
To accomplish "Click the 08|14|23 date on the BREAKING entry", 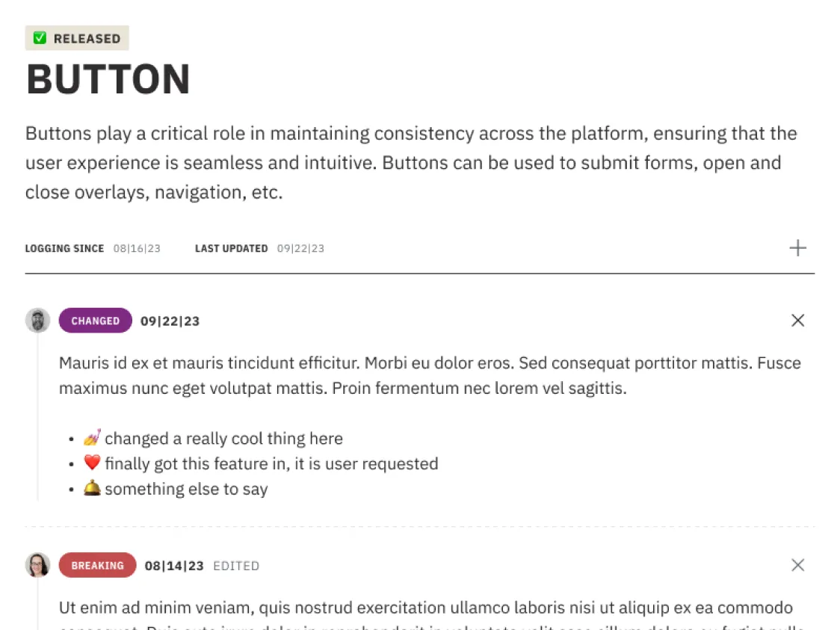I will pos(174,566).
